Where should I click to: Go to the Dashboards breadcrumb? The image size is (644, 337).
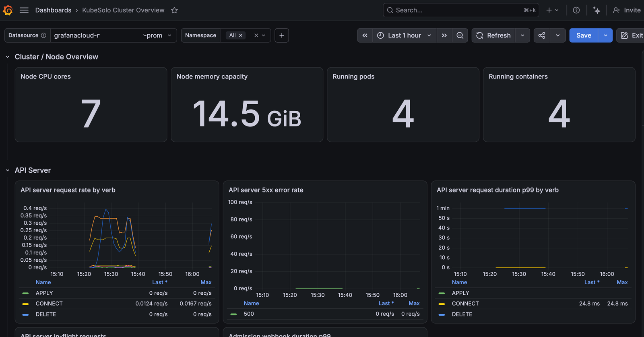(x=53, y=10)
